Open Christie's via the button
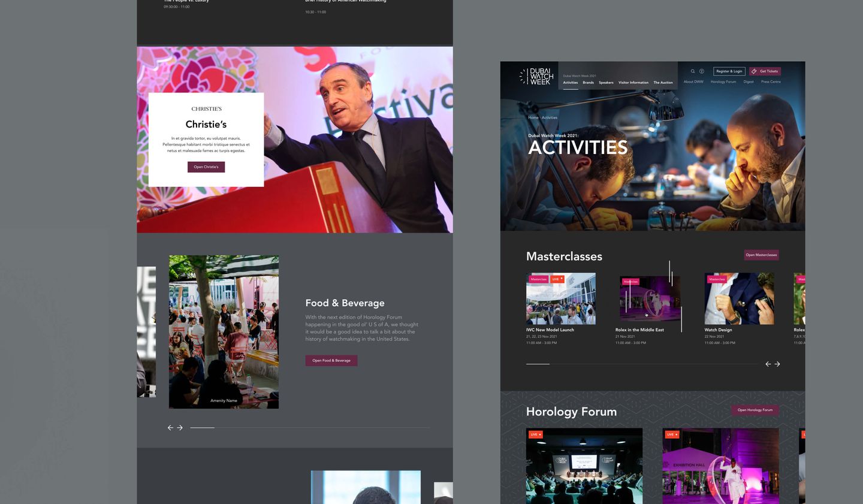The image size is (863, 504). coord(206,167)
